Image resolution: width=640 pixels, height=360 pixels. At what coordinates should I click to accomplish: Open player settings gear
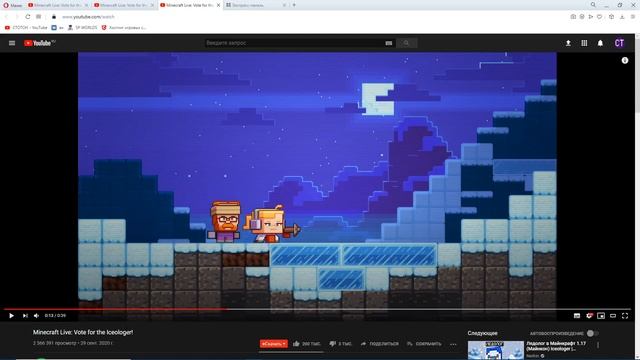tap(589, 316)
